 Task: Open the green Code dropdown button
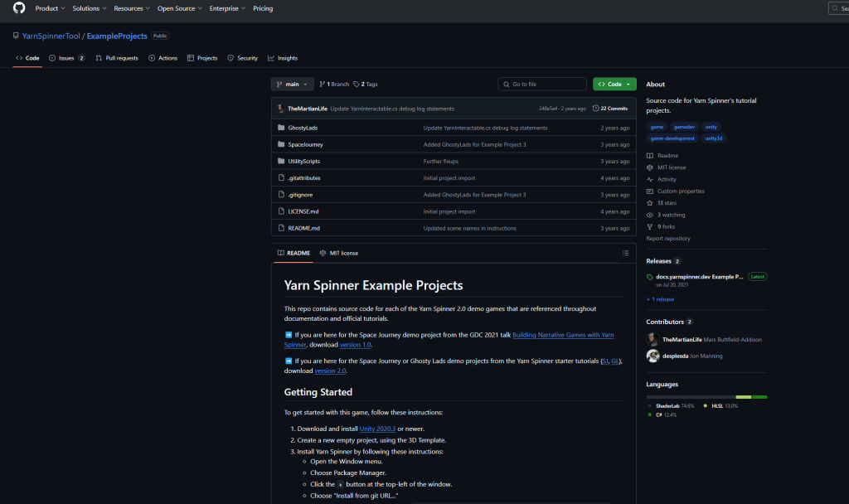tap(614, 85)
